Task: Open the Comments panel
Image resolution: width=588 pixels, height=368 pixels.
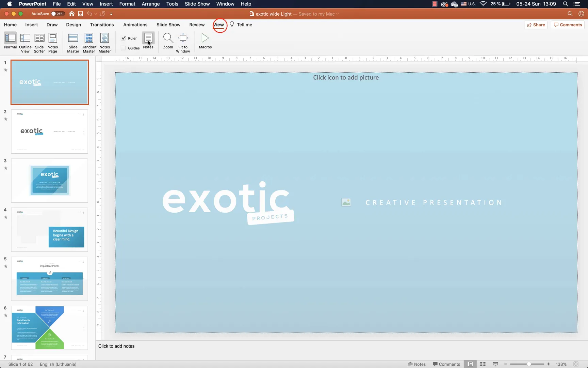Action: tap(567, 25)
